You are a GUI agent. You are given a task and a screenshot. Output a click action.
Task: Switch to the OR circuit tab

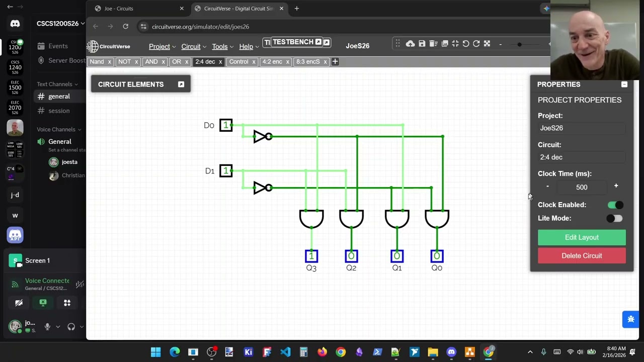pyautogui.click(x=177, y=61)
